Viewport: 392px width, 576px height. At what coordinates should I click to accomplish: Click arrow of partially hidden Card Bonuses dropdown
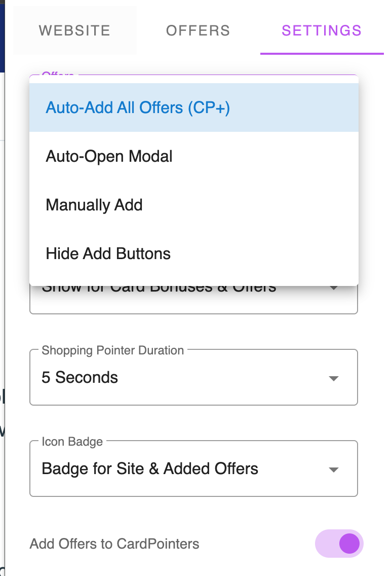point(334,288)
